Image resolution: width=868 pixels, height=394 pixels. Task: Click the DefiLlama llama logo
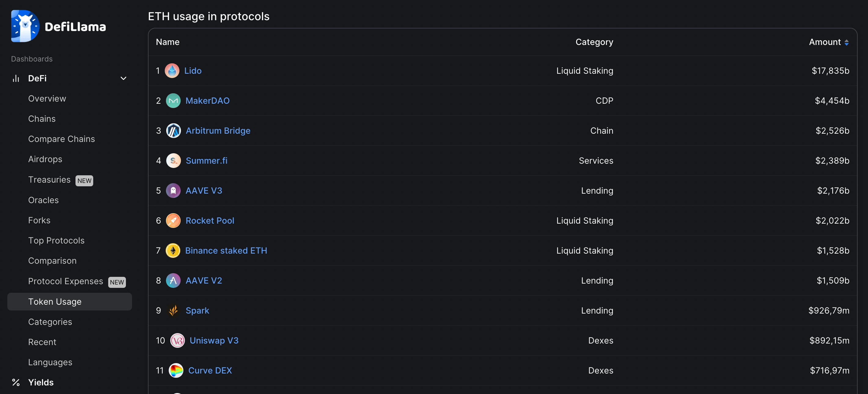tap(25, 26)
